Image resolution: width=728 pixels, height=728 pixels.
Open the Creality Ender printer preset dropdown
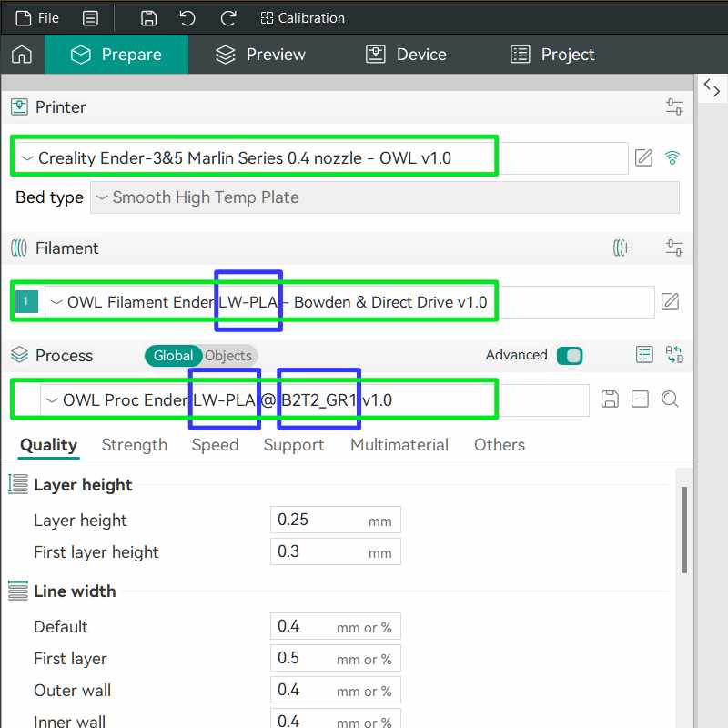click(321, 158)
